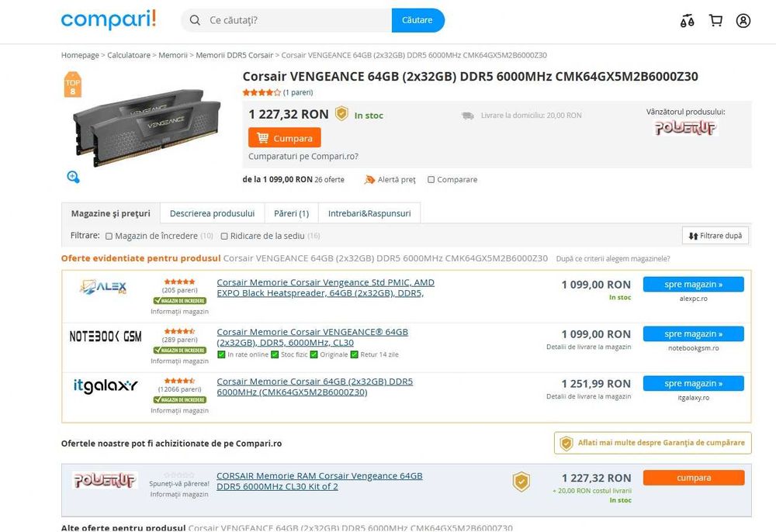Screen dimensions: 776x532
Task: Open the Păreri (1) tab
Action: [x=292, y=213]
